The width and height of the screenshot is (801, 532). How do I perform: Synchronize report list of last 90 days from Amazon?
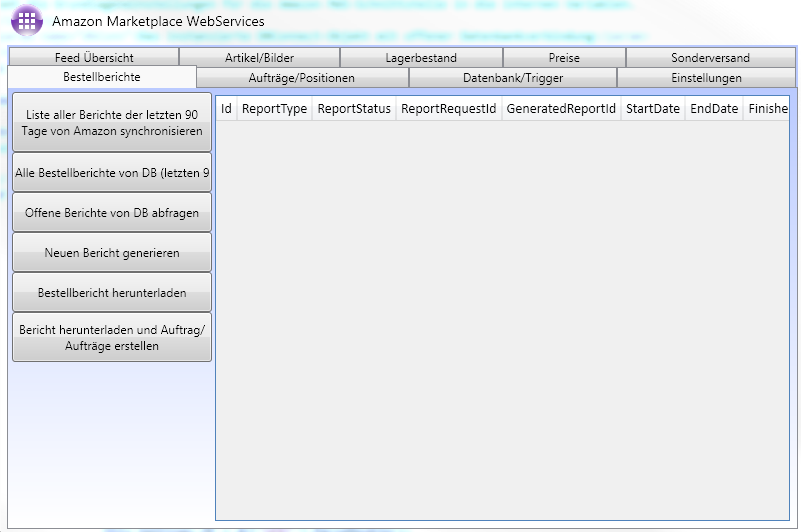[x=112, y=123]
